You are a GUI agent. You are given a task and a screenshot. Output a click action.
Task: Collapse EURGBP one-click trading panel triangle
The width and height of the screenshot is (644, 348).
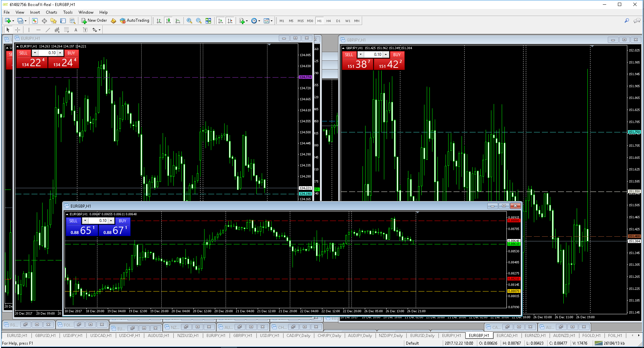pos(67,214)
